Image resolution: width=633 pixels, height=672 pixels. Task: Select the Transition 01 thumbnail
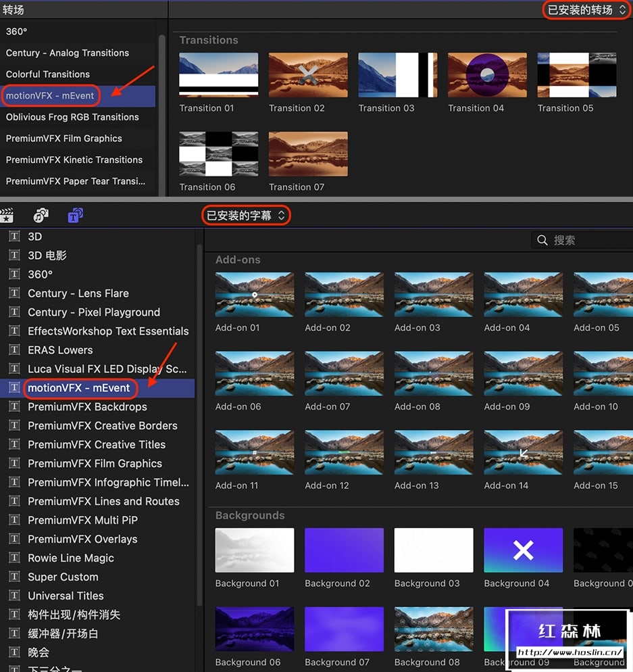(218, 75)
